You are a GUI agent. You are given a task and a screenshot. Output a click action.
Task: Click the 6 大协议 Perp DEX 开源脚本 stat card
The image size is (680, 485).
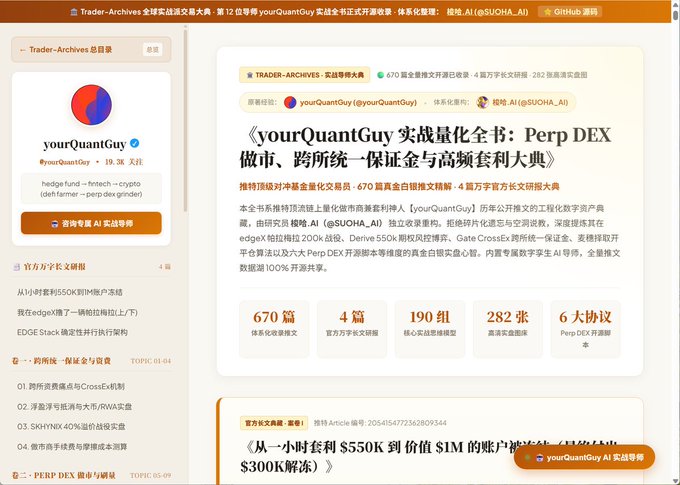tap(585, 329)
